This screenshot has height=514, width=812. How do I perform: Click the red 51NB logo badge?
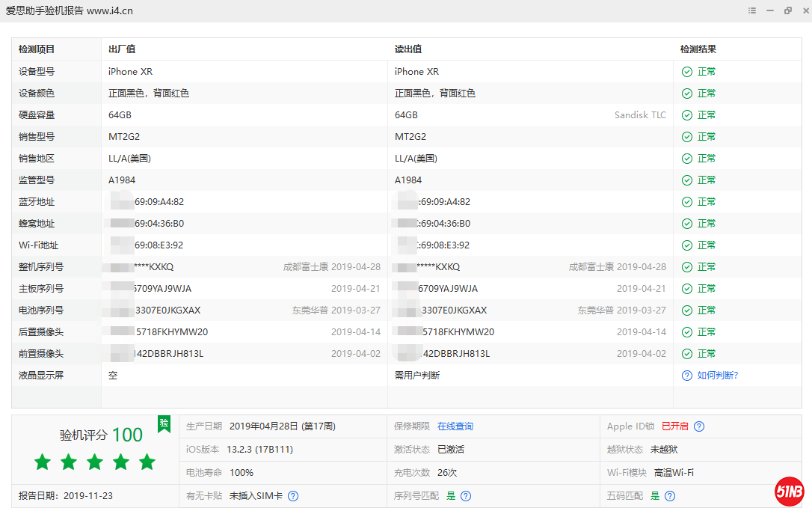[789, 491]
